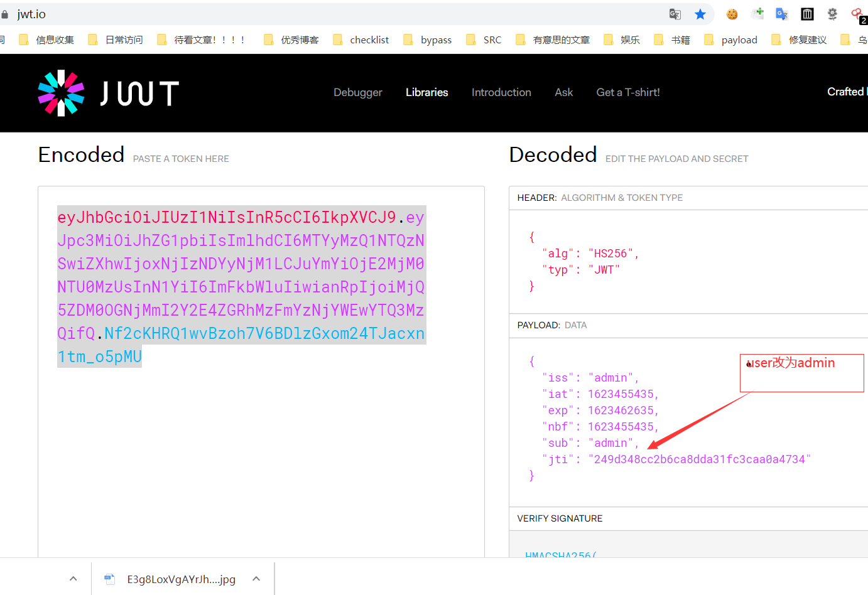
Task: Open the SRC bookmark folder
Action: tap(484, 40)
